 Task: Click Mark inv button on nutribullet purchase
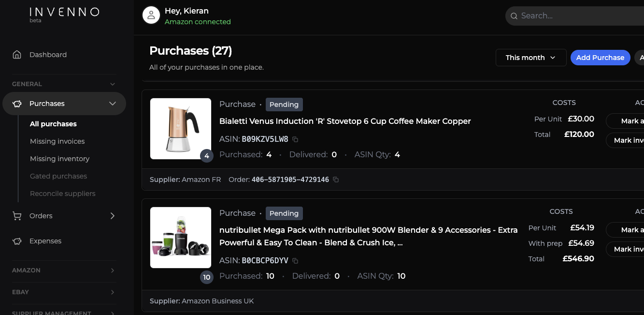click(x=625, y=249)
